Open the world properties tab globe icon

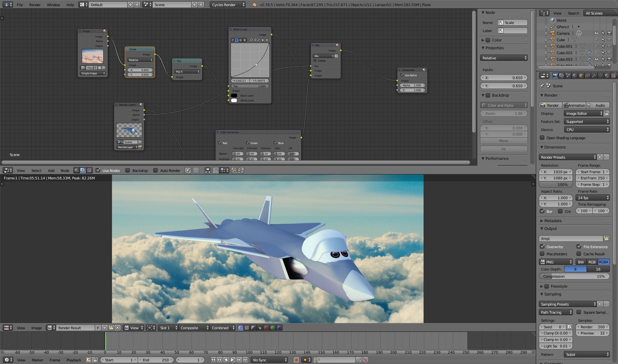575,76
